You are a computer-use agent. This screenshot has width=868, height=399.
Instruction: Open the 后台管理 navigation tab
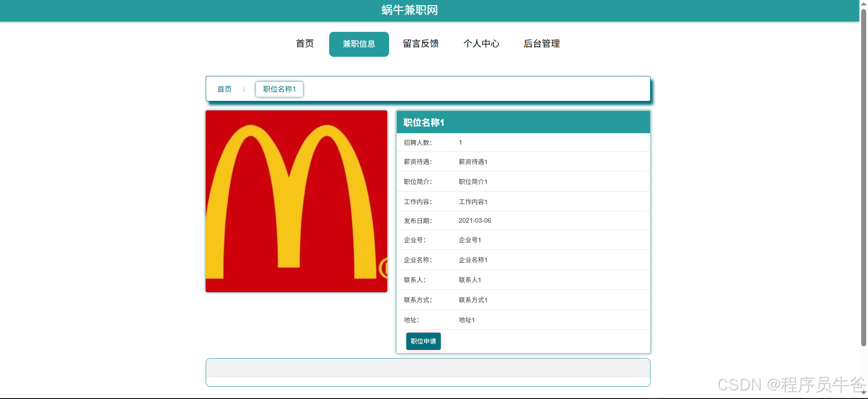(542, 44)
